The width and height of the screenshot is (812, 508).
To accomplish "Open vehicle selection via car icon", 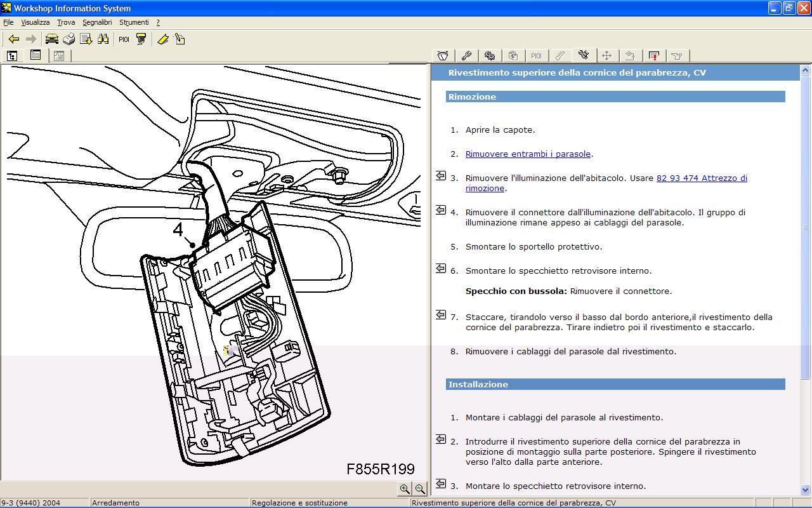I will tap(52, 39).
